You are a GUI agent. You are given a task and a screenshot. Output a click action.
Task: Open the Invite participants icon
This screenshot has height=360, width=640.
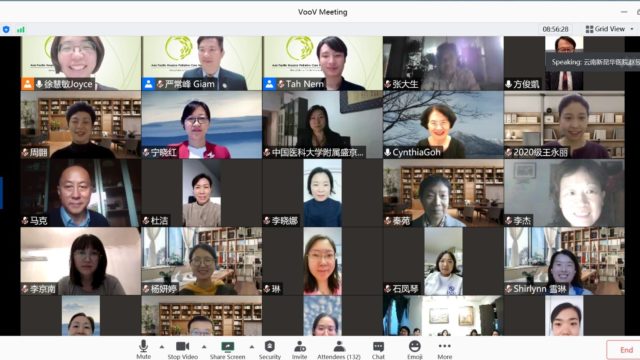tap(300, 347)
